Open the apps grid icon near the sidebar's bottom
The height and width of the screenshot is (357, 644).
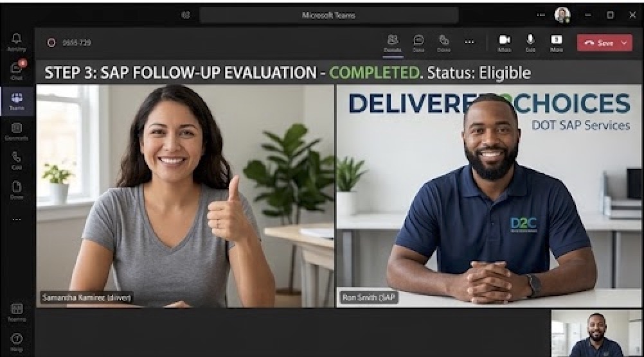click(17, 312)
